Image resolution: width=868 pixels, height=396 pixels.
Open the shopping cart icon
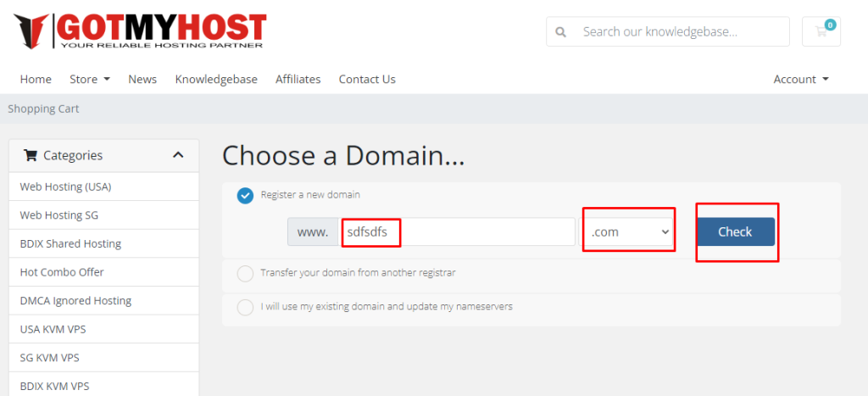pos(821,31)
